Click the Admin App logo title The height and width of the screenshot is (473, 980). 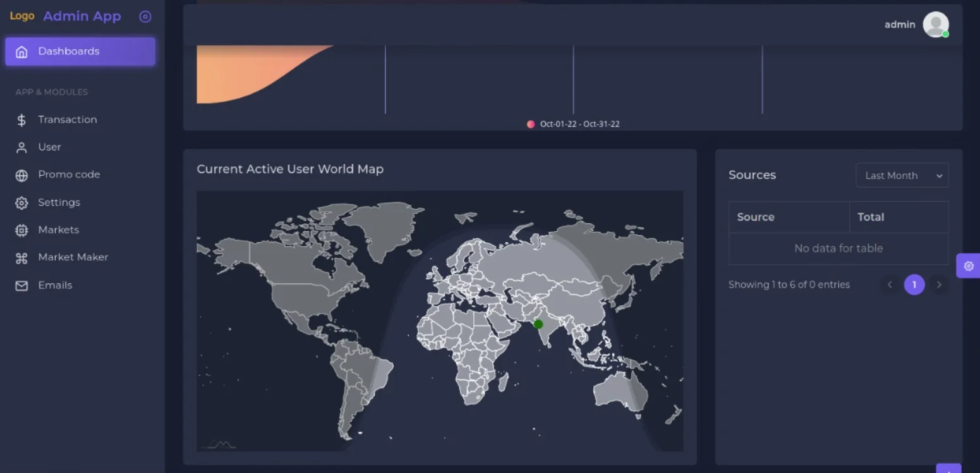click(82, 16)
